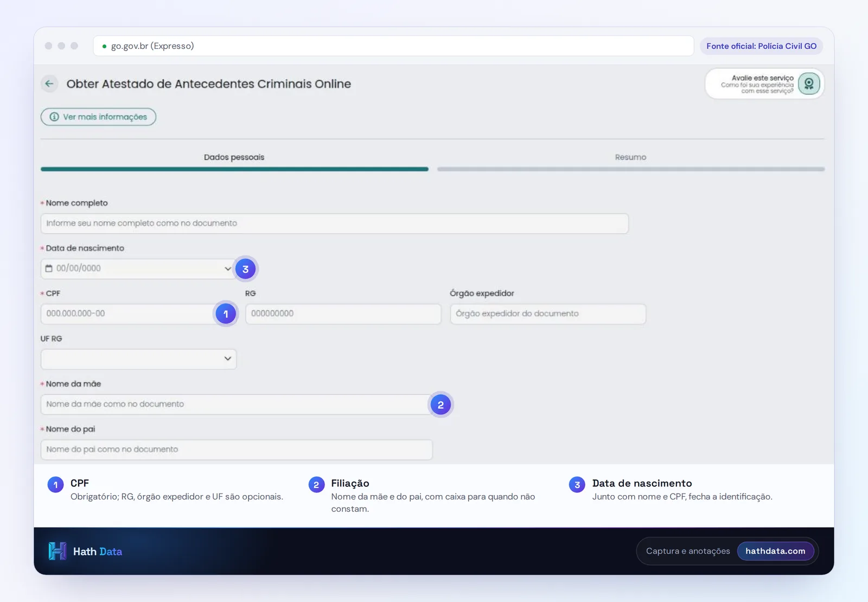Screen dimensions: 868x602
Task: Click the Dados pessoais progress bar
Action: pos(234,169)
